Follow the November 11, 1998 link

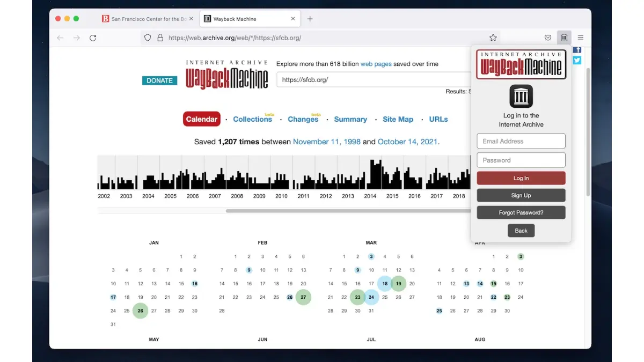tap(326, 142)
